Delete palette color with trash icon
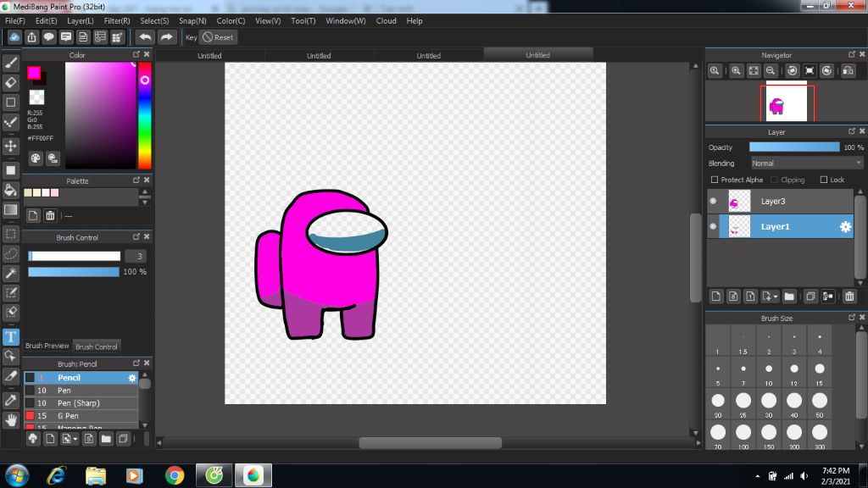 tap(50, 216)
